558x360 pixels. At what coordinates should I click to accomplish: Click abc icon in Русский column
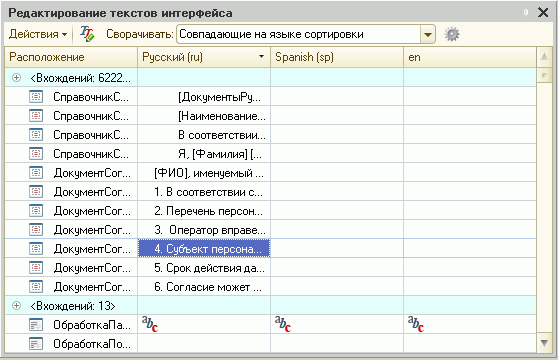(150, 324)
